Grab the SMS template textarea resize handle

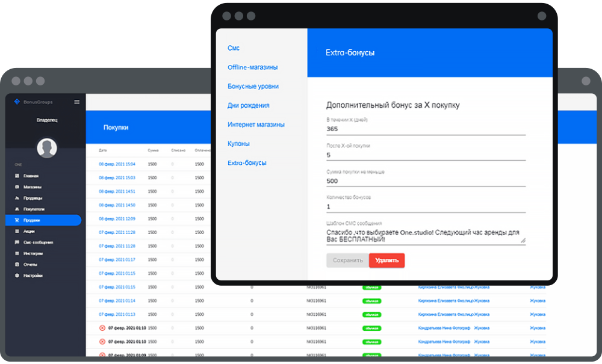[523, 241]
